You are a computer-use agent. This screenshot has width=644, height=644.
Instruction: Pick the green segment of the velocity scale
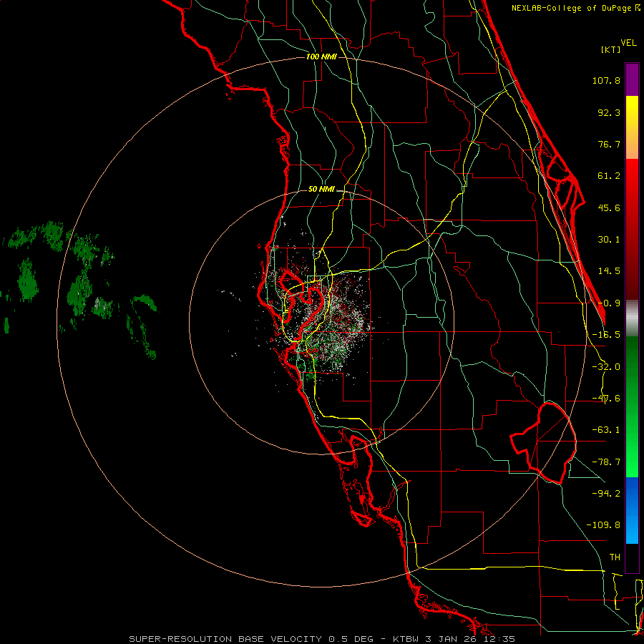point(632,406)
